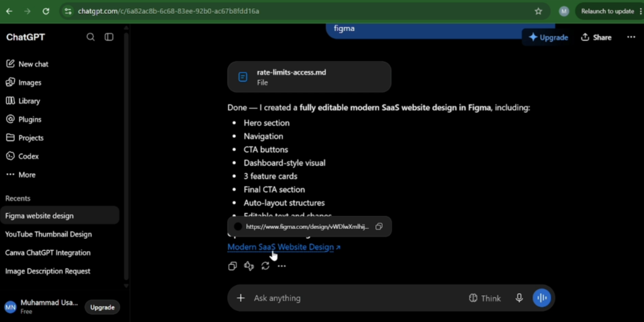Reload the page with refresh icon
Viewport: 644px width, 322px height.
point(46,11)
